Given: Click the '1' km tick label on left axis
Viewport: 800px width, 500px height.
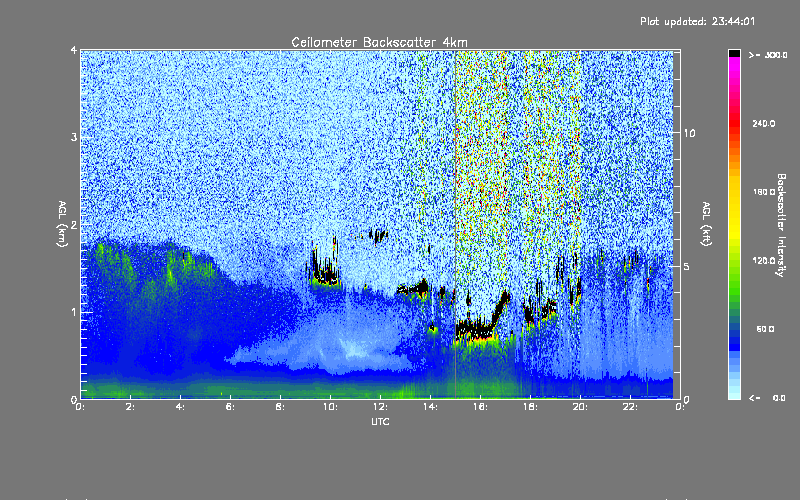Looking at the screenshot, I should 74,312.
